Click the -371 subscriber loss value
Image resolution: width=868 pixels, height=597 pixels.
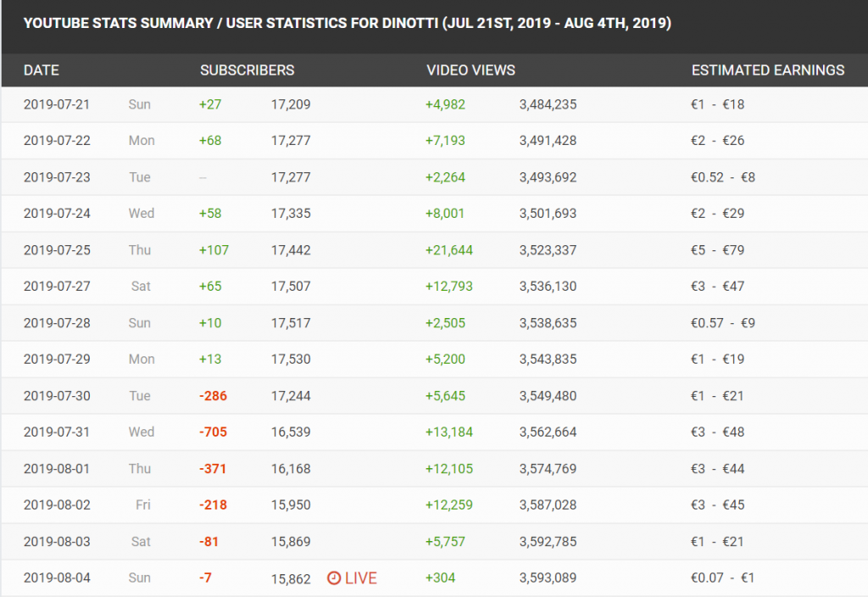[x=213, y=468]
